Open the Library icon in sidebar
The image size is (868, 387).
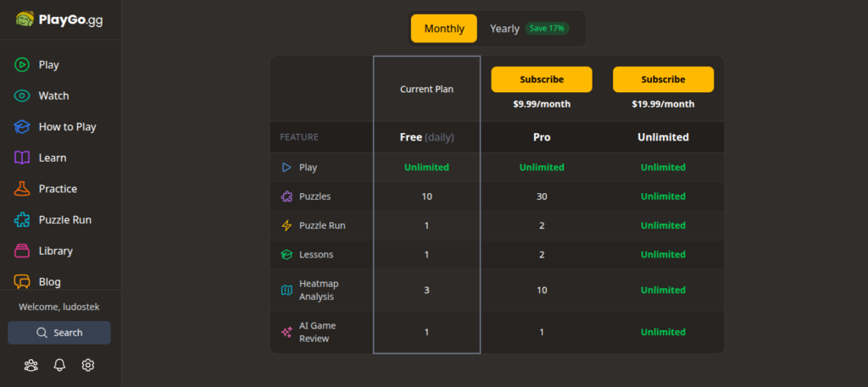coord(22,251)
